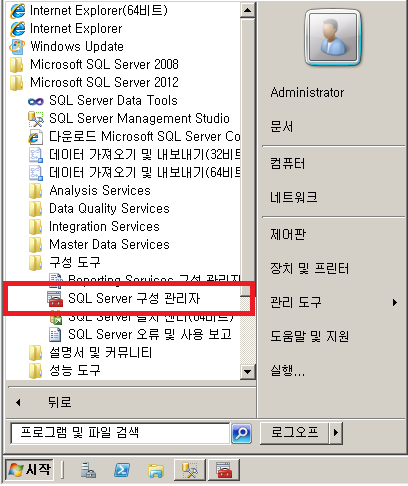Click the search magnifier button
Image resolution: width=408 pixels, height=486 pixels.
[x=241, y=433]
